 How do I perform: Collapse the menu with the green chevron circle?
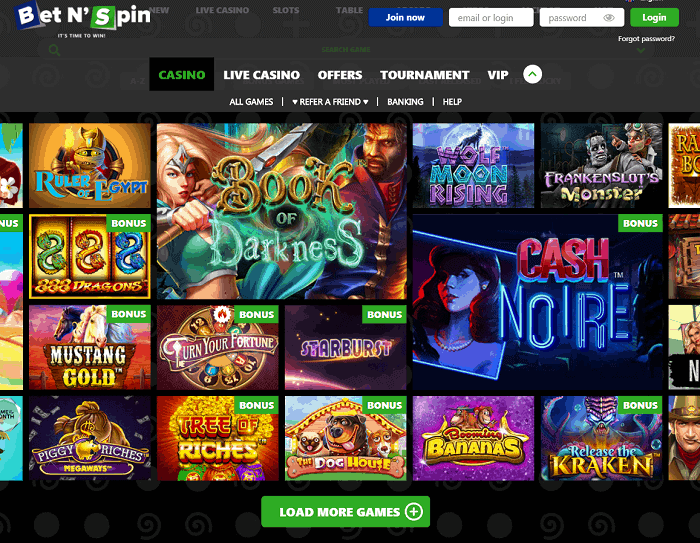(x=532, y=74)
